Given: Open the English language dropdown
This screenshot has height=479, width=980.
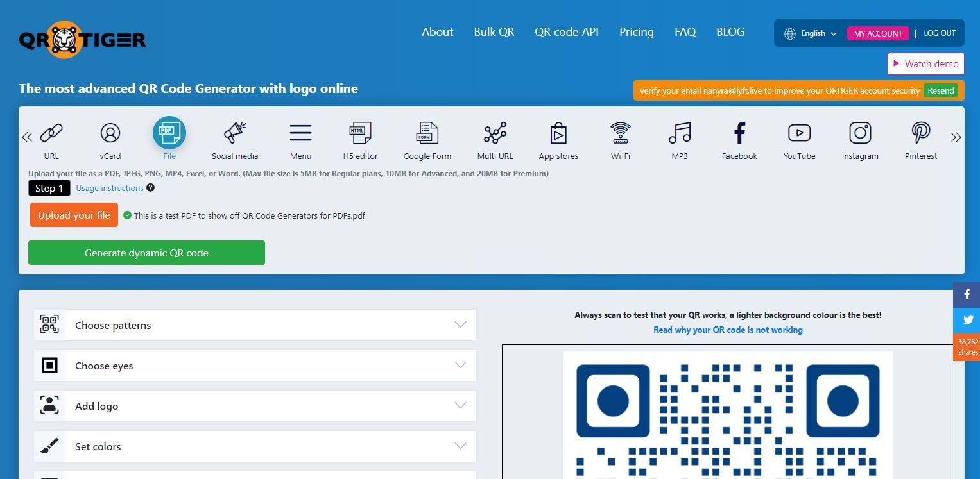Looking at the screenshot, I should point(811,33).
